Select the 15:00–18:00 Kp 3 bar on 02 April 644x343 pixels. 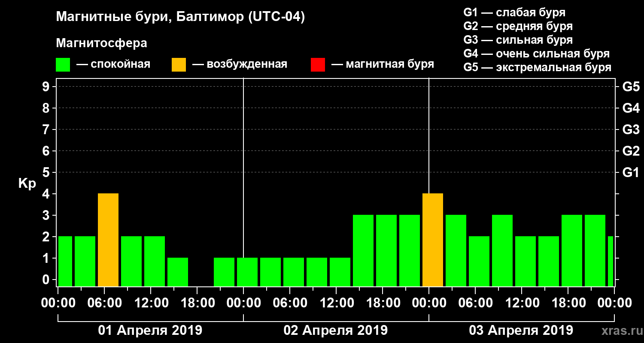pos(363,251)
